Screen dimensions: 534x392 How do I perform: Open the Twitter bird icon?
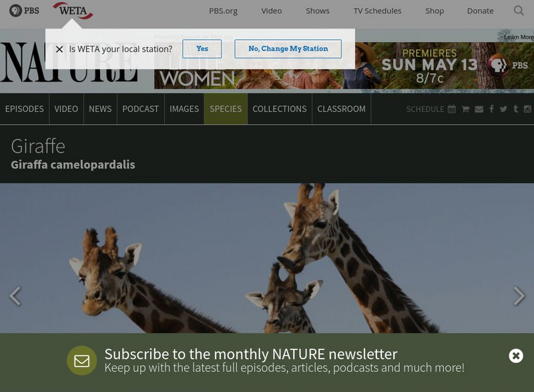[503, 109]
